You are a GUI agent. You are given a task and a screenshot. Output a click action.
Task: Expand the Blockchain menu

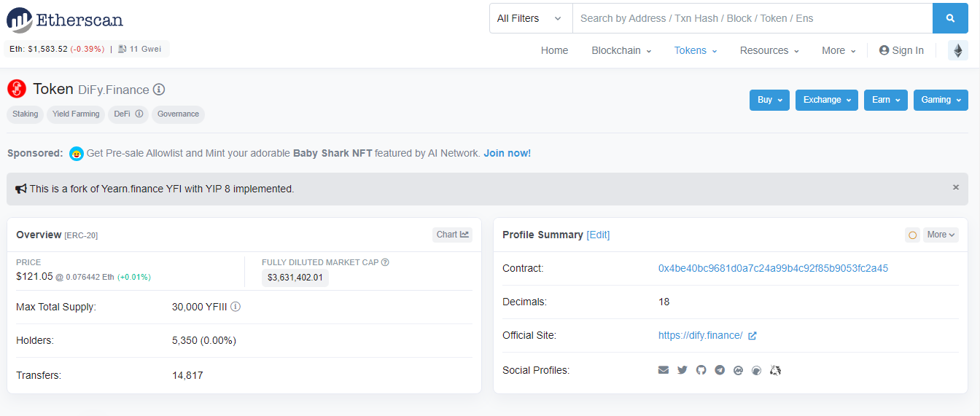click(x=621, y=50)
